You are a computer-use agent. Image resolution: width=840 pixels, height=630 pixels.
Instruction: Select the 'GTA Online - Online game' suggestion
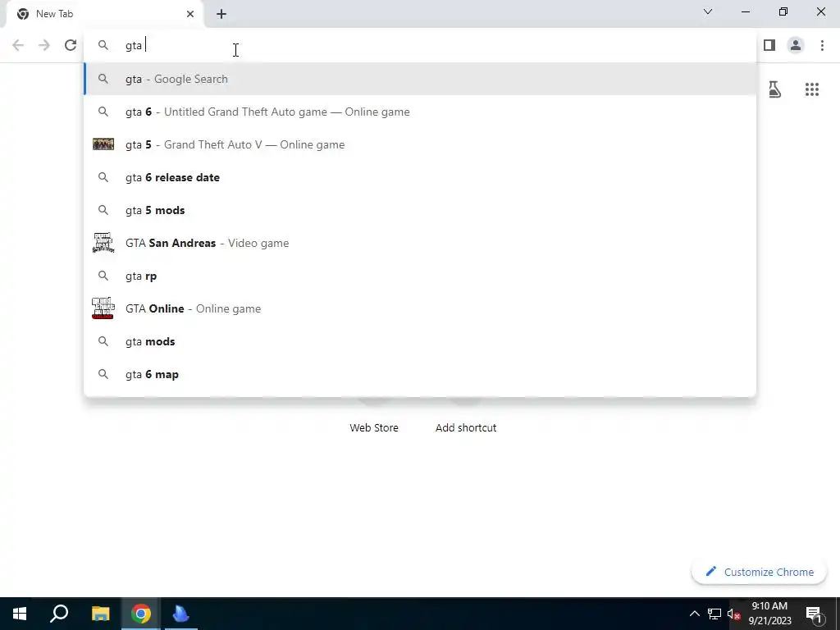click(419, 308)
